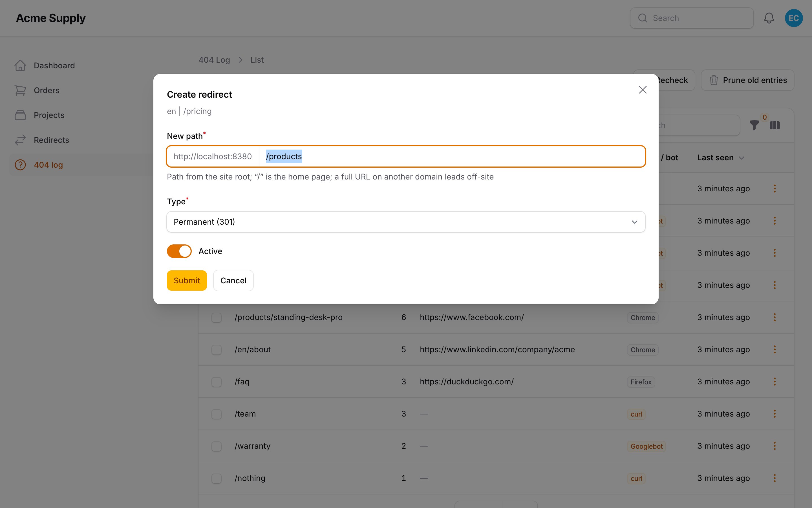Click the /products/standing-desk-pro path cell
This screenshot has height=508, width=812.
(x=288, y=317)
